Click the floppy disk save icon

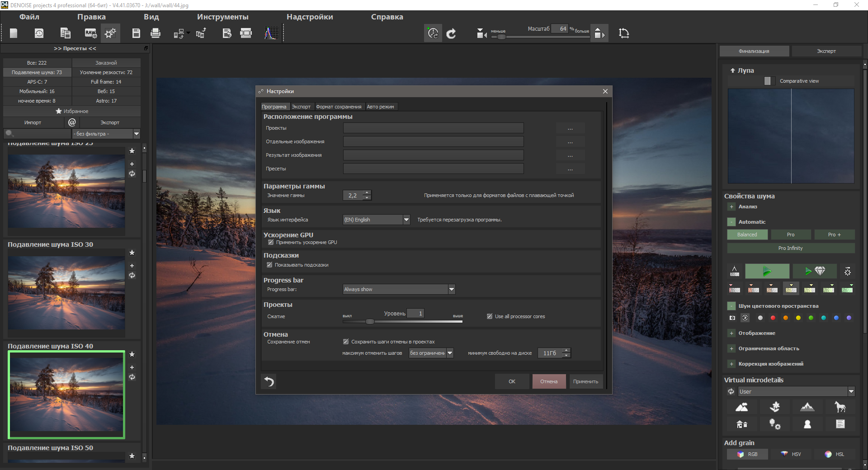pyautogui.click(x=136, y=33)
